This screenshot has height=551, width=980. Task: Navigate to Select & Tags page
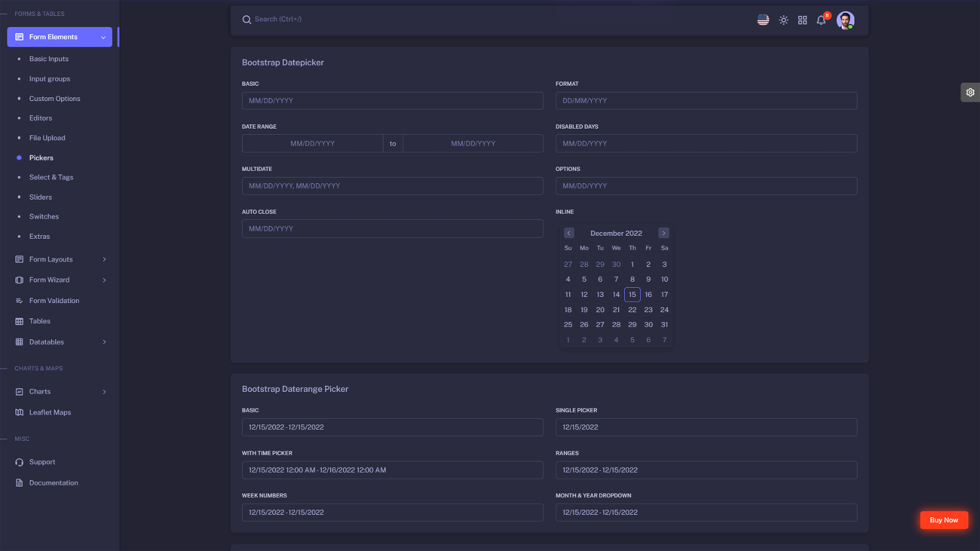[51, 178]
